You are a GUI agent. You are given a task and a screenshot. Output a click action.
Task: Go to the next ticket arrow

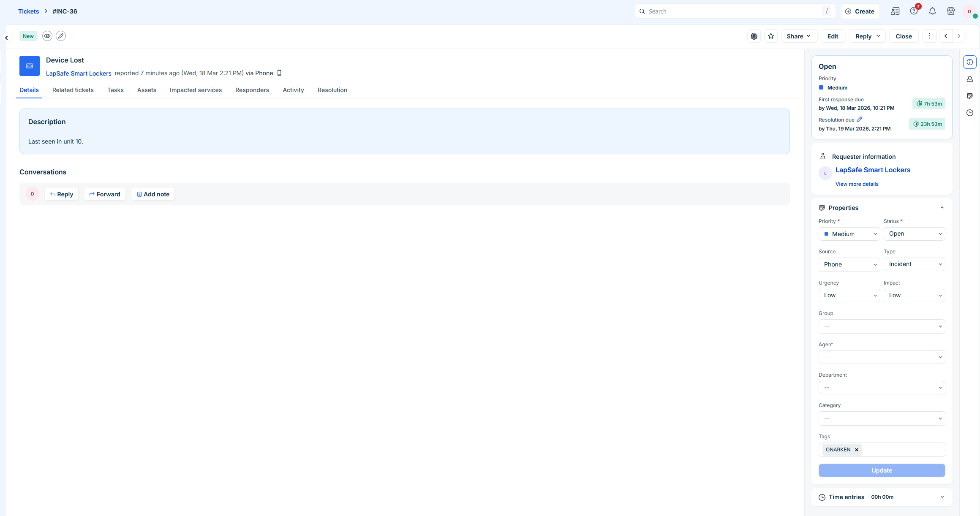[959, 36]
